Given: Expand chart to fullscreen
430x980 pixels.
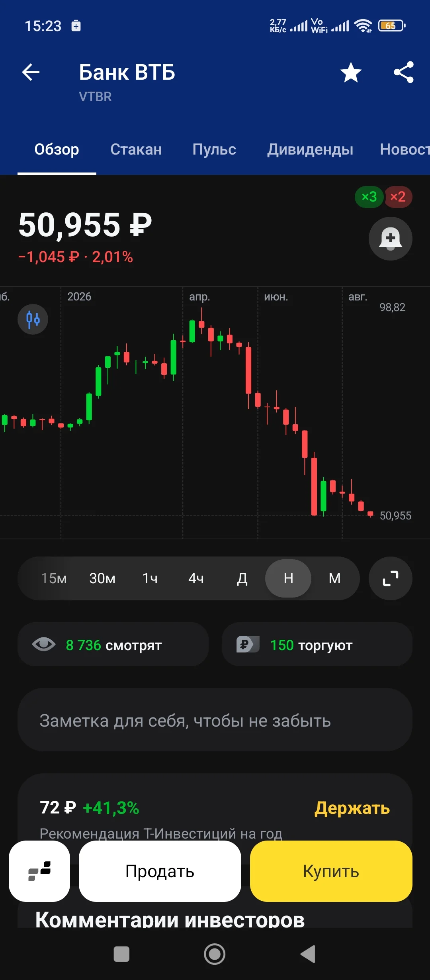Looking at the screenshot, I should click(390, 578).
